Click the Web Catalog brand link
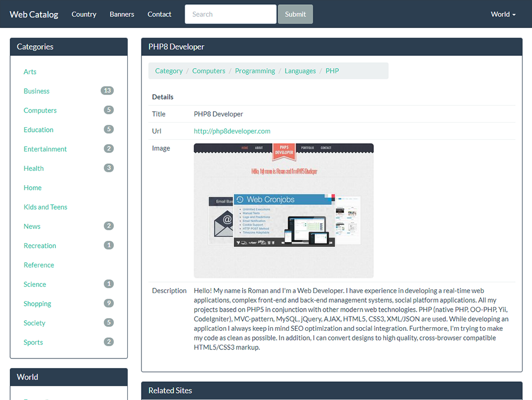This screenshot has width=532, height=400. [x=34, y=14]
